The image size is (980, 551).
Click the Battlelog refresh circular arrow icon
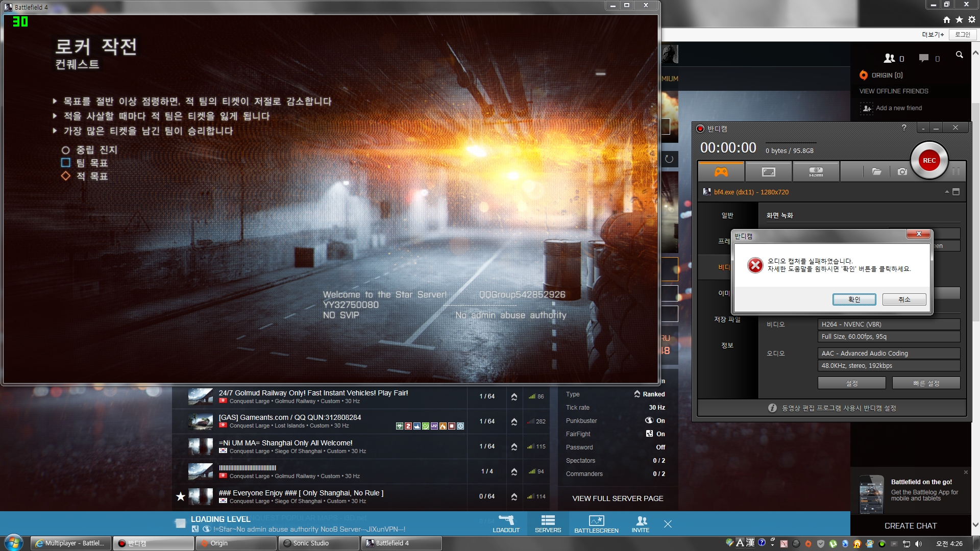669,159
